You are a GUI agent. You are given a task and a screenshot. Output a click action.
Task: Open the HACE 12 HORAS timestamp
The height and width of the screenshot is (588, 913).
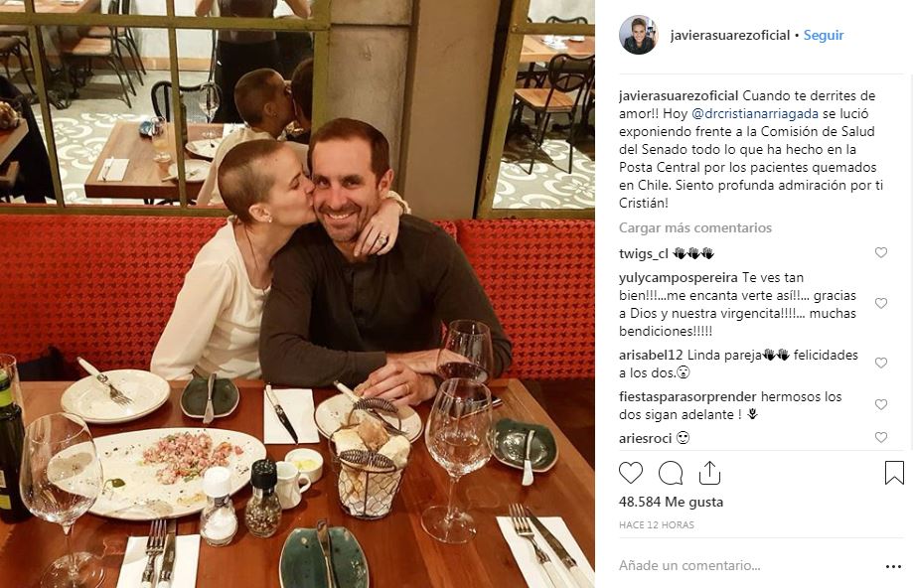pos(657,525)
